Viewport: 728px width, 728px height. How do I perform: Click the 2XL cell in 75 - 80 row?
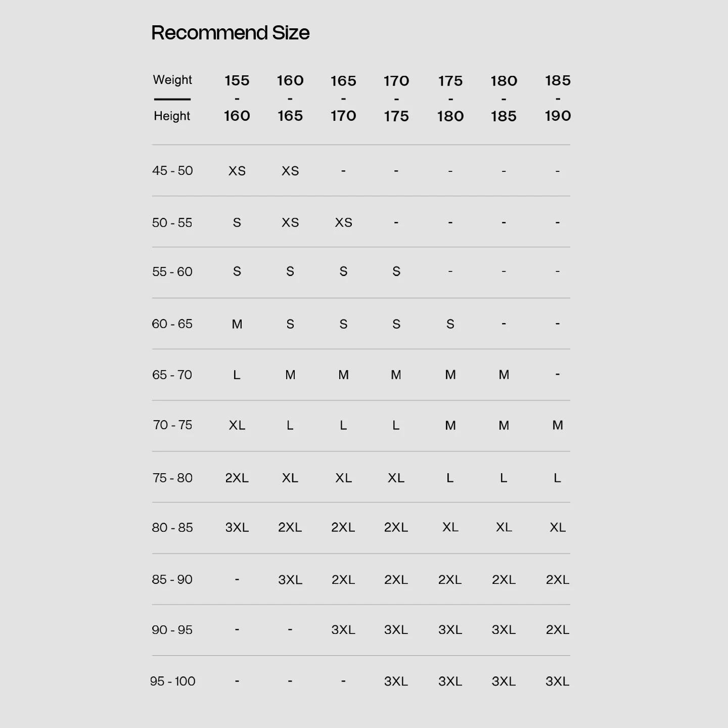pos(237,478)
